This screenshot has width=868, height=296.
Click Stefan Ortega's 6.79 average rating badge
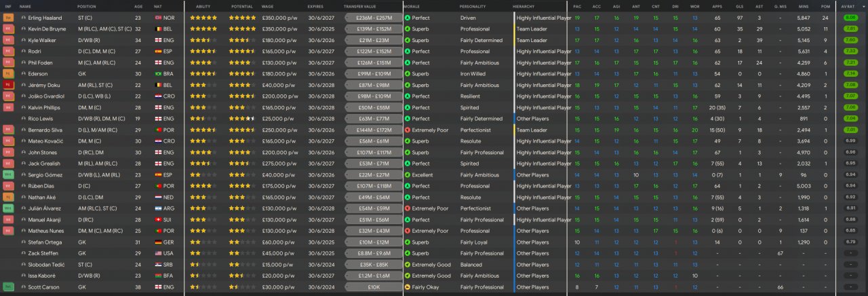pos(850,242)
